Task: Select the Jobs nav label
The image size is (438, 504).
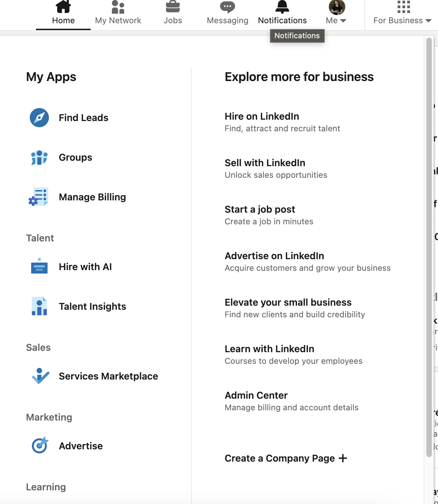Action: pyautogui.click(x=173, y=21)
